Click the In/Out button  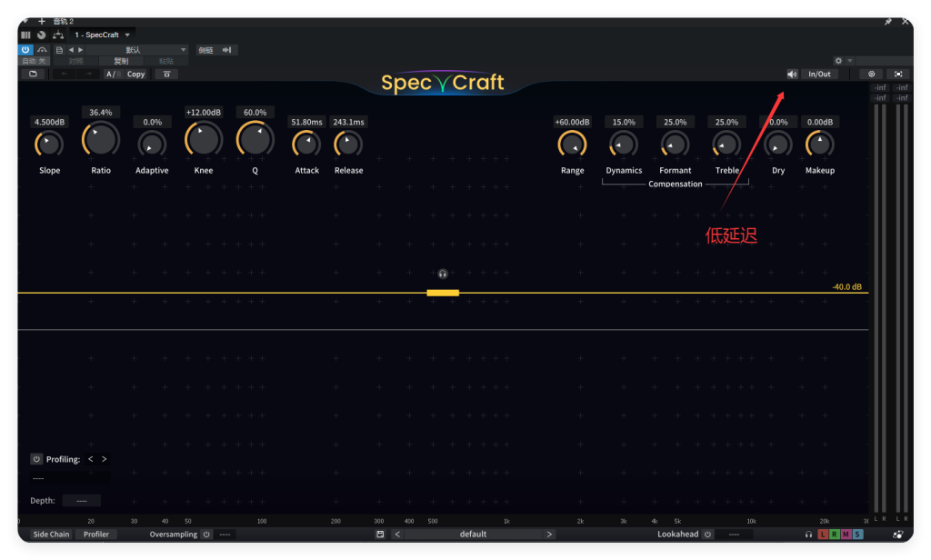(x=819, y=75)
